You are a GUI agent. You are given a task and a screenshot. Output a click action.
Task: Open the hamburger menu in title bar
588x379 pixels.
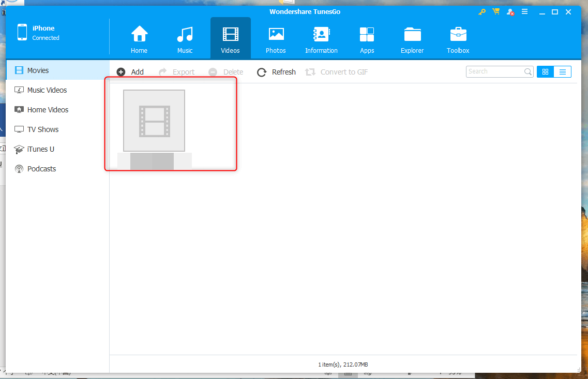pos(524,12)
